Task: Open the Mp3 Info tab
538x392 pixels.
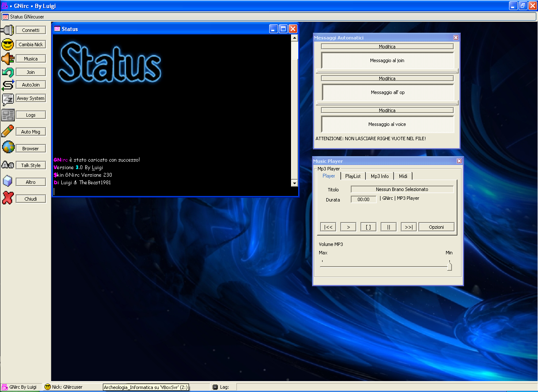Action: (x=380, y=176)
